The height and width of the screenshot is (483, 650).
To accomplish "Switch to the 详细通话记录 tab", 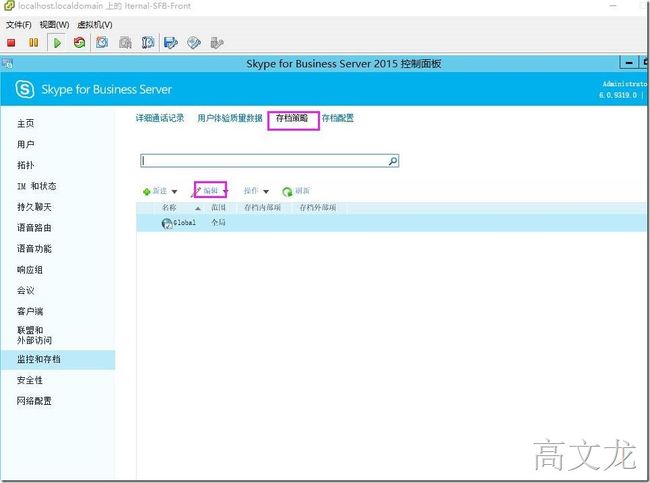I will [160, 118].
